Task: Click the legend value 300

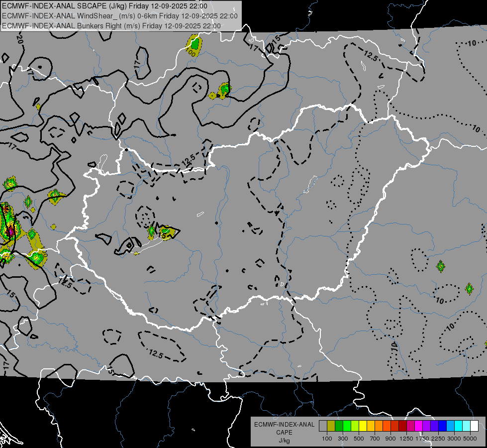Action: [343, 439]
